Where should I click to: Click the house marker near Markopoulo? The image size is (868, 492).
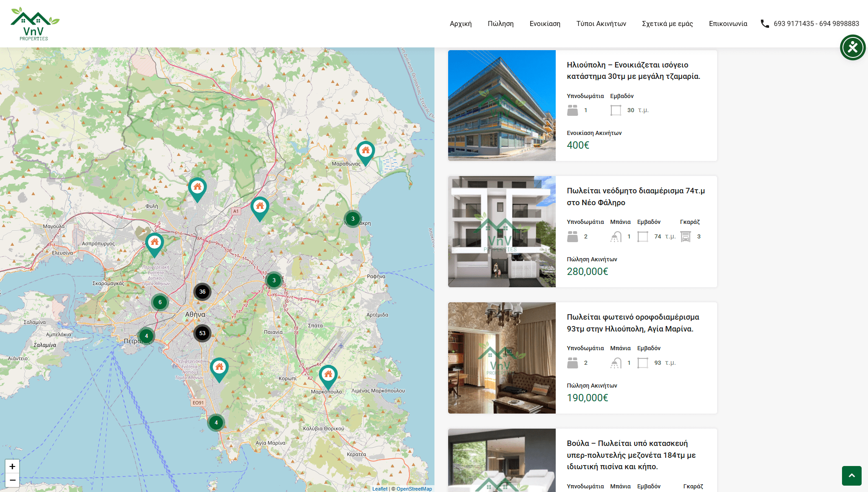tap(328, 376)
